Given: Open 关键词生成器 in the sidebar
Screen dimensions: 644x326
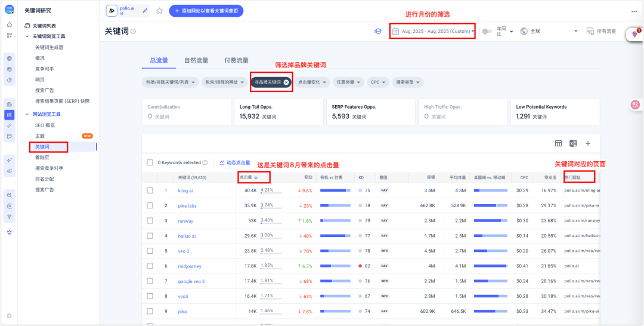Looking at the screenshot, I should 49,47.
